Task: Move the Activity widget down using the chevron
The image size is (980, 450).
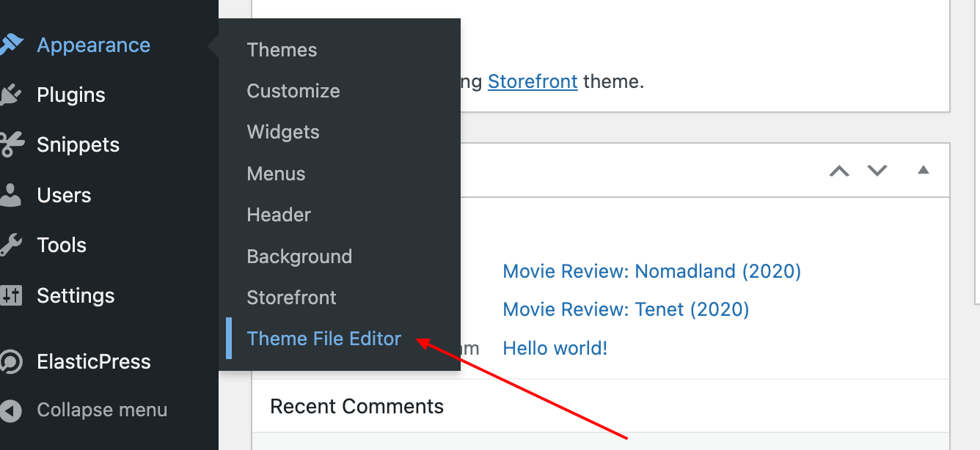Action: point(877,170)
